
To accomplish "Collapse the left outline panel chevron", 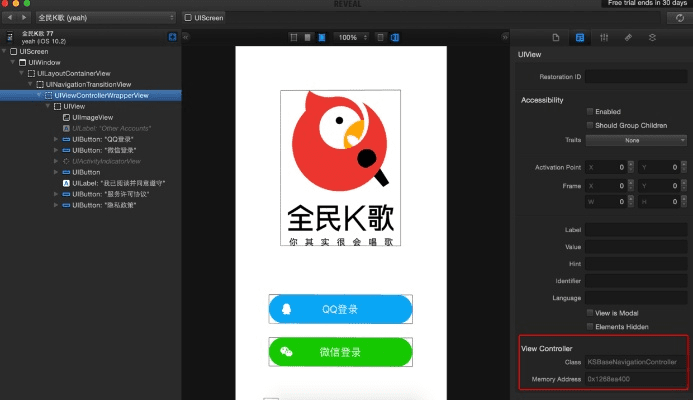I will [186, 37].
